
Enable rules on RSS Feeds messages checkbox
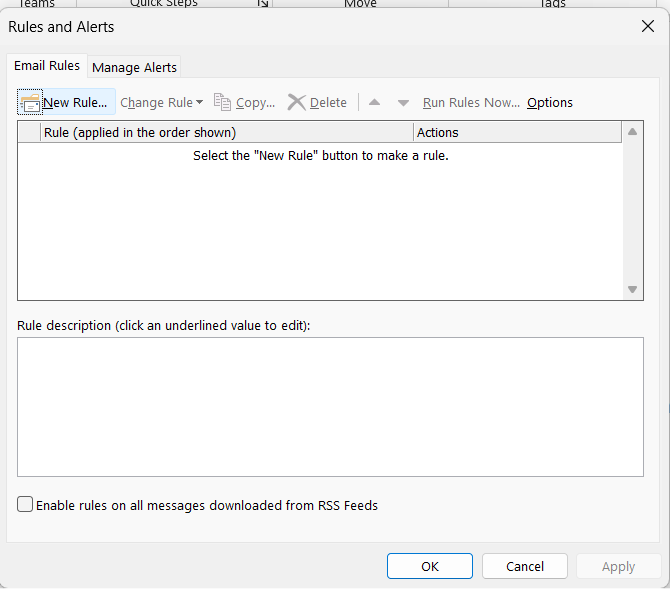25,505
